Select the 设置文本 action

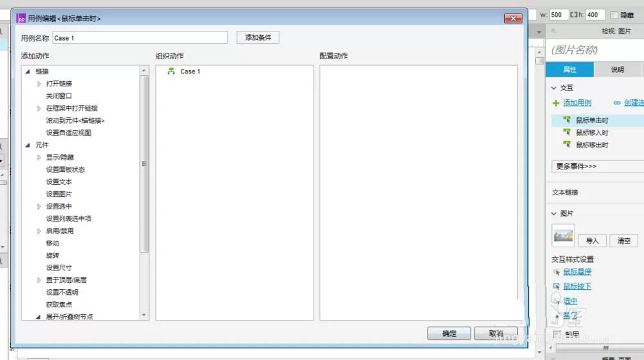click(59, 182)
